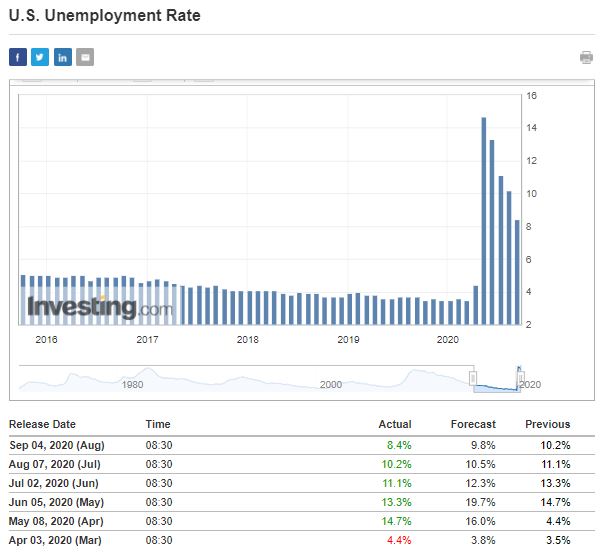Image resolution: width=610 pixels, height=556 pixels.
Task: Click forecast value 12.3%
Action: point(480,483)
